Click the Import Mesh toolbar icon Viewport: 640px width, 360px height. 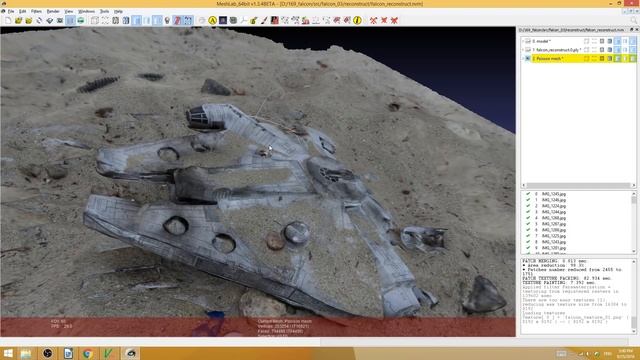pos(29,20)
